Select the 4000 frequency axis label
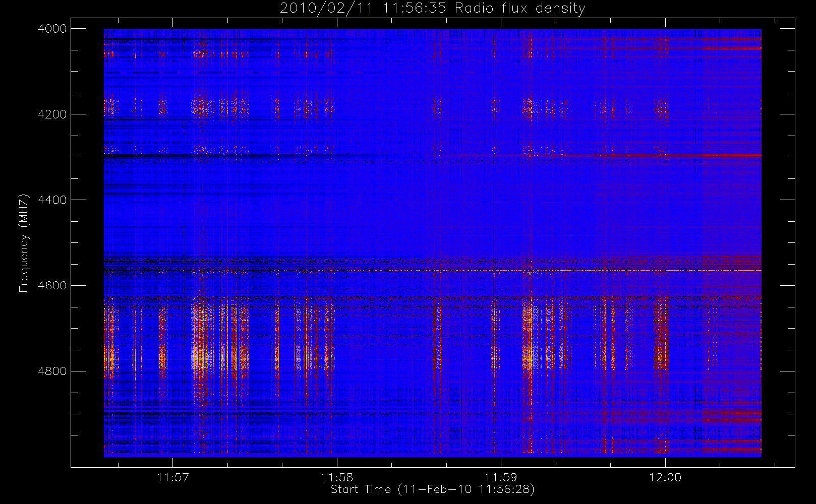This screenshot has height=504, width=816. click(x=52, y=29)
